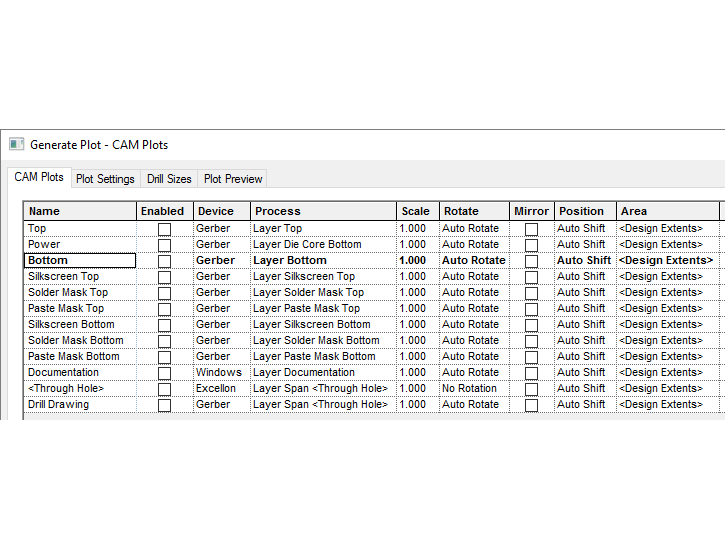Enable the <Through Hole> plot checkbox
Image resolution: width=725 pixels, height=550 pixels.
point(164,389)
